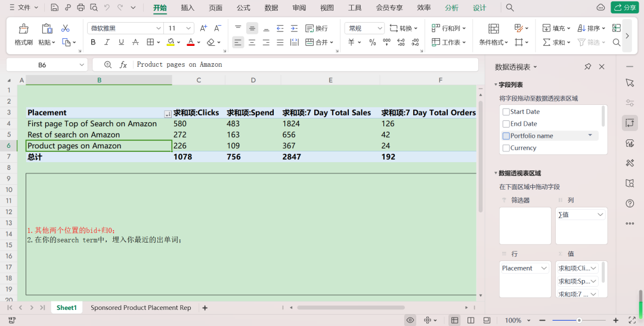Click the Cut scissors icon
Screen dimensions: 644x326
click(66, 29)
